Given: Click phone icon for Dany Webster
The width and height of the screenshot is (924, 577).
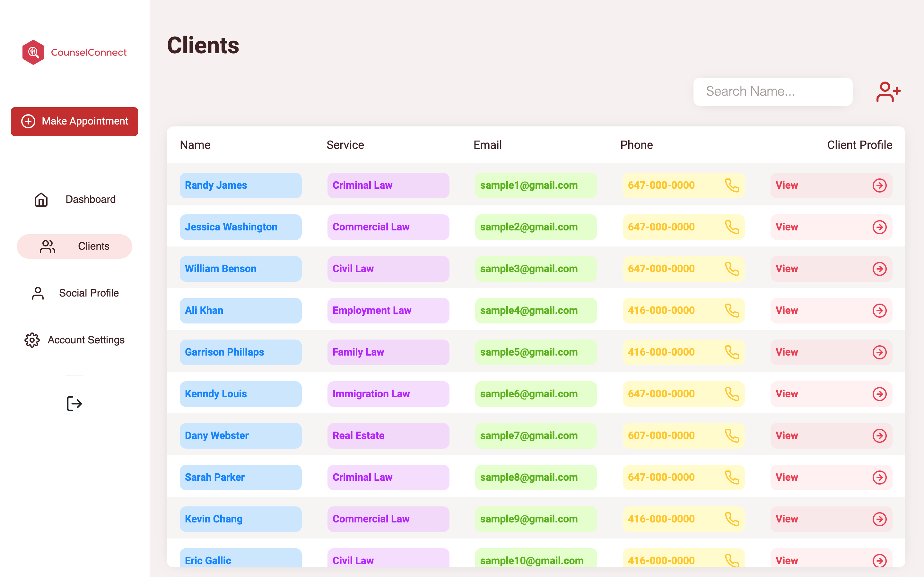Looking at the screenshot, I should (x=732, y=436).
